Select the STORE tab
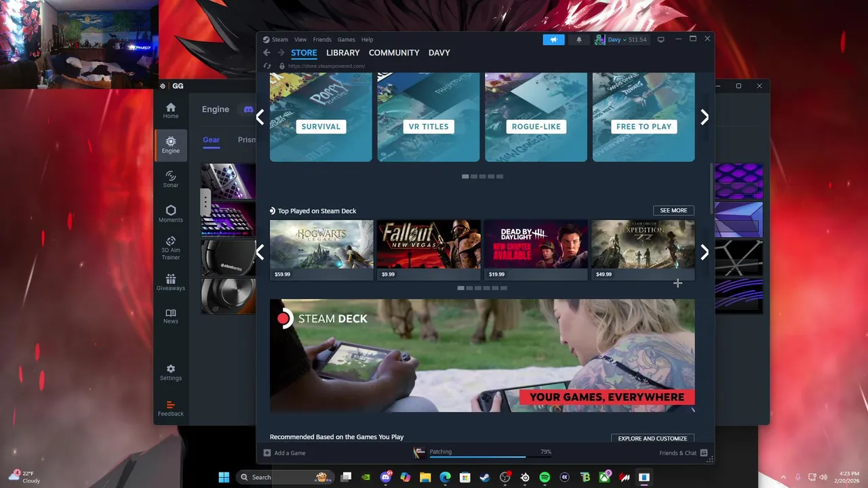868x488 pixels. pyautogui.click(x=304, y=53)
